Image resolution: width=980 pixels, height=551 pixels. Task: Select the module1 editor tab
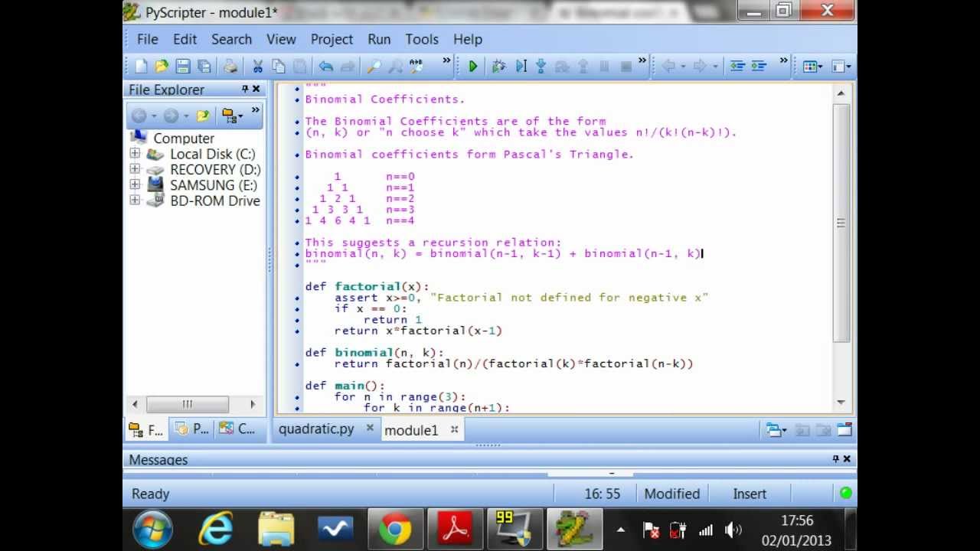[x=411, y=430]
